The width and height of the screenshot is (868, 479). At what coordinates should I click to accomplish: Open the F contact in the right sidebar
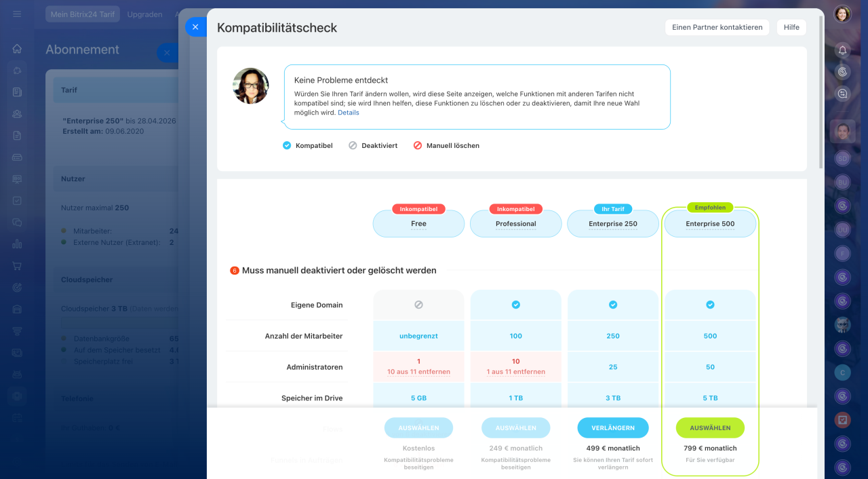842,254
